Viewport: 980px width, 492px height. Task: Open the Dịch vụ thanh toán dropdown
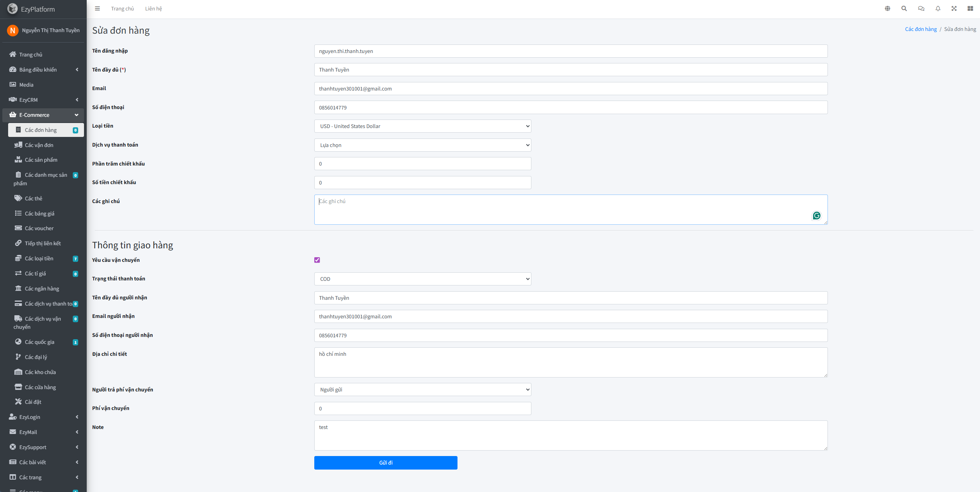(422, 145)
